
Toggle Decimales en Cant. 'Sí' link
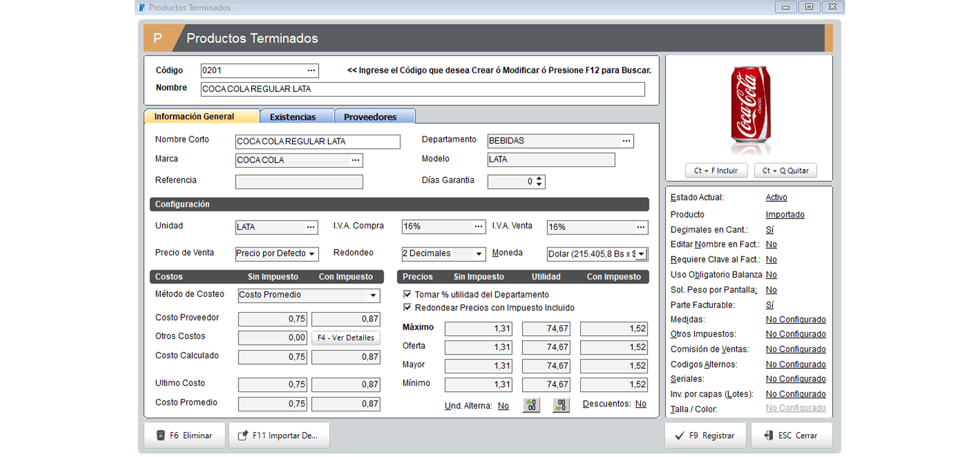770,230
